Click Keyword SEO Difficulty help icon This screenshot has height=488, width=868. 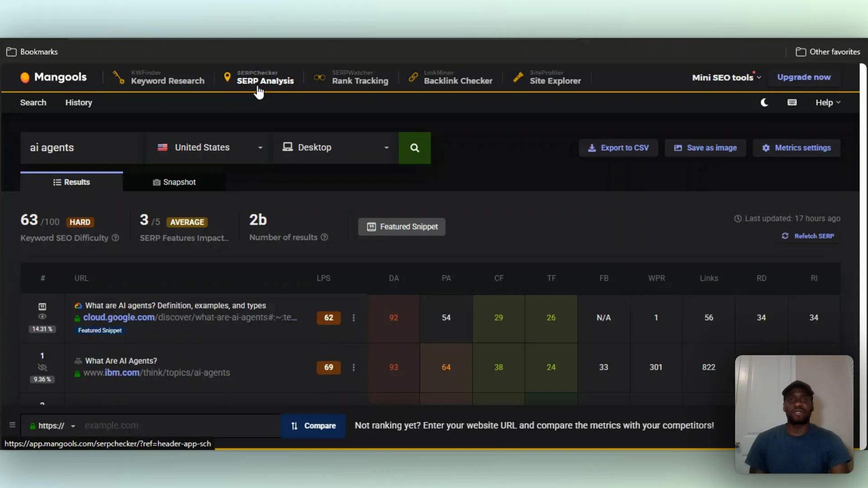click(x=115, y=238)
